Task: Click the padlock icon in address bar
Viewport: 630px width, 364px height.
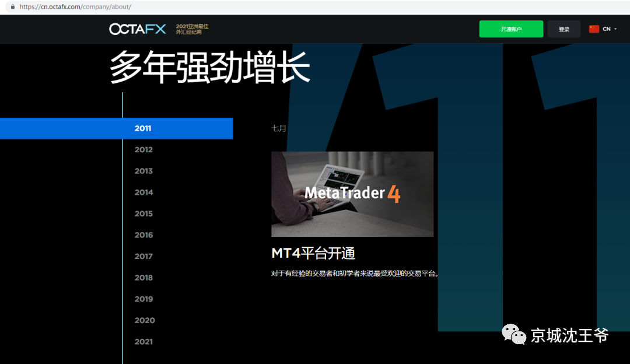Action: pos(13,7)
